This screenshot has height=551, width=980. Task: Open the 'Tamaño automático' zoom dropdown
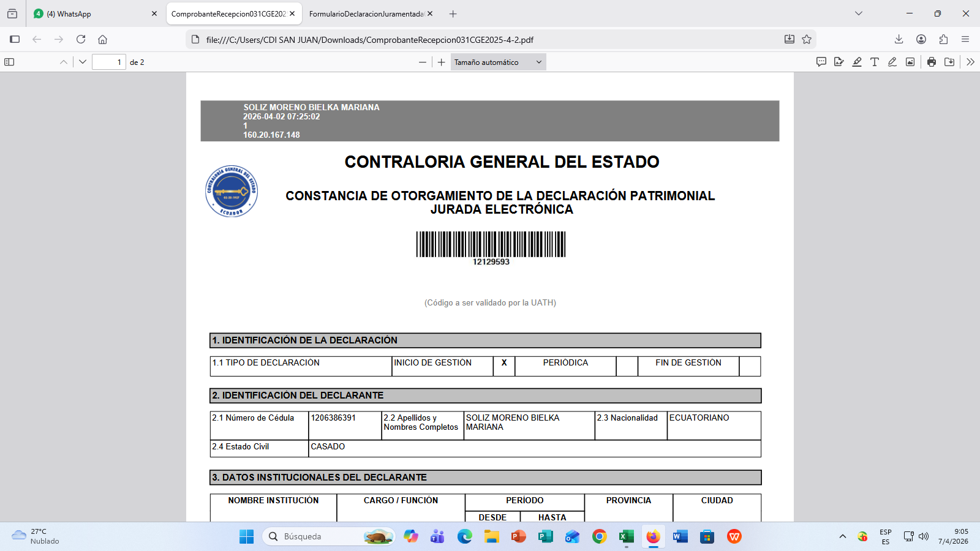point(498,62)
